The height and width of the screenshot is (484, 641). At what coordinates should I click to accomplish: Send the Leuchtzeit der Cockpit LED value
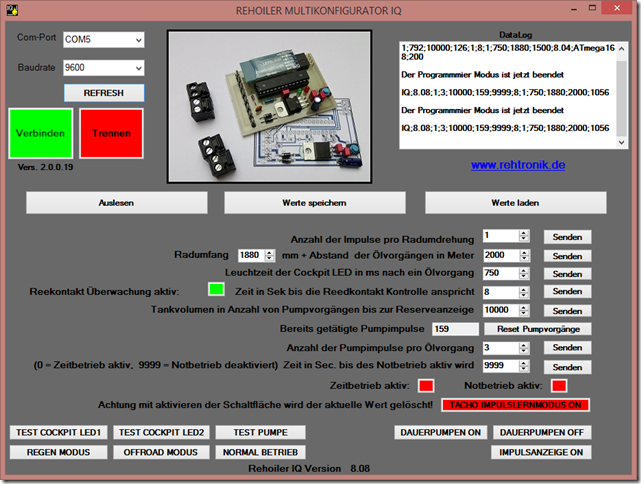tap(567, 274)
